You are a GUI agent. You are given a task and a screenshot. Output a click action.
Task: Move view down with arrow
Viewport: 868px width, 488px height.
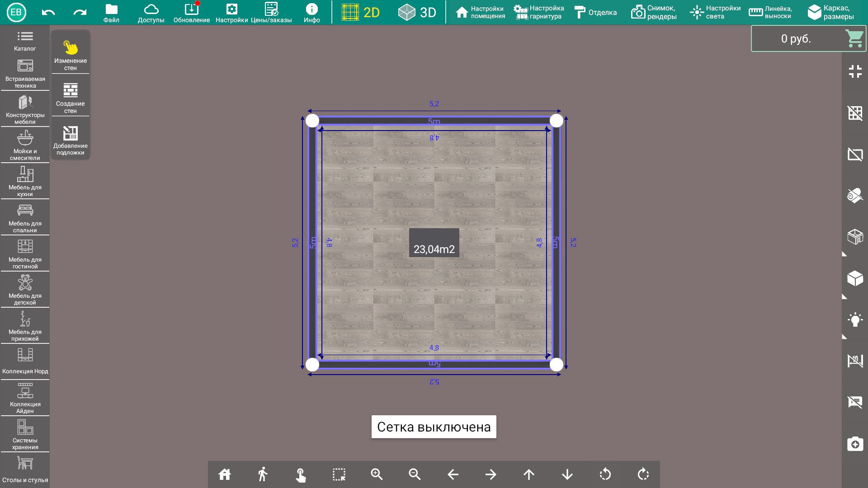pos(567,474)
